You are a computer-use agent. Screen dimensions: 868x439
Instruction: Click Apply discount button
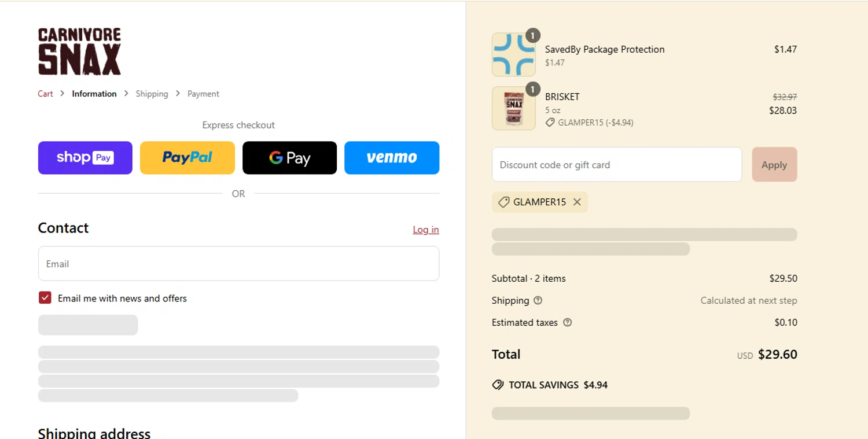click(774, 164)
